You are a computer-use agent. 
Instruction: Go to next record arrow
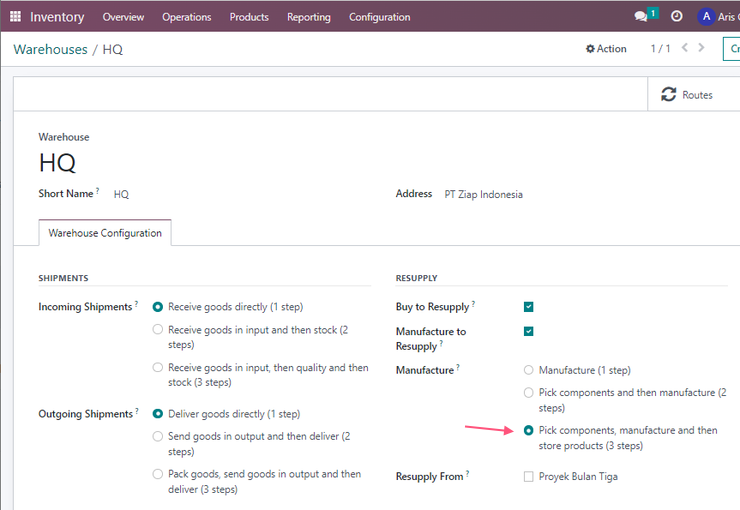pyautogui.click(x=701, y=48)
